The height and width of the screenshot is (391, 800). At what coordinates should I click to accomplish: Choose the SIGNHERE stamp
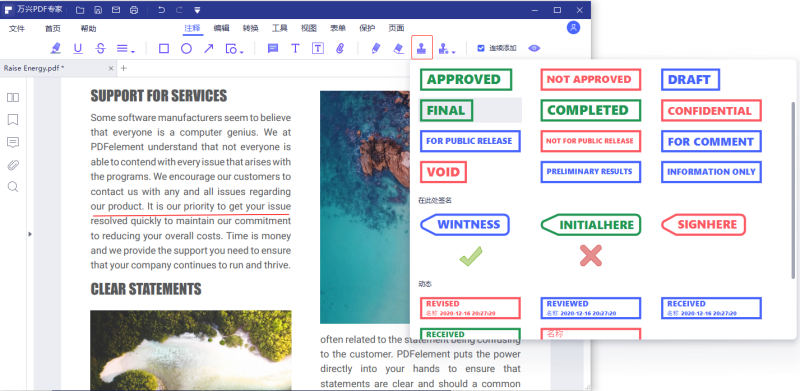(704, 225)
